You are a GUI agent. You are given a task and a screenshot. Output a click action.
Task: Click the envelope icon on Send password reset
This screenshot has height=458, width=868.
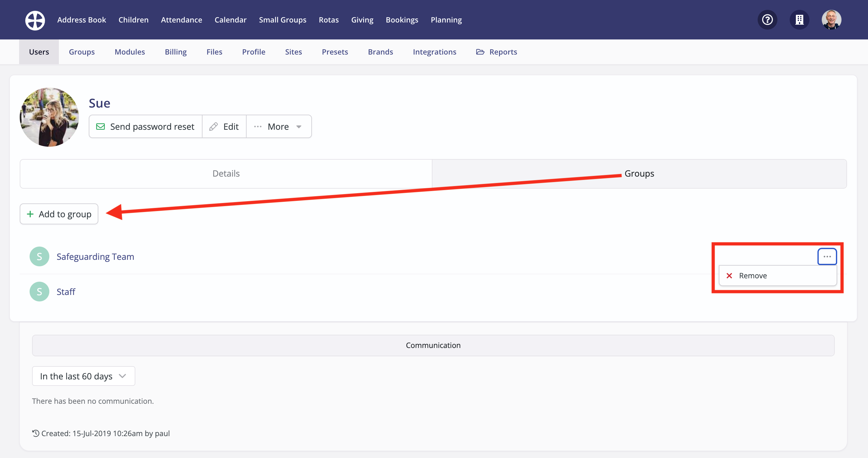[100, 126]
